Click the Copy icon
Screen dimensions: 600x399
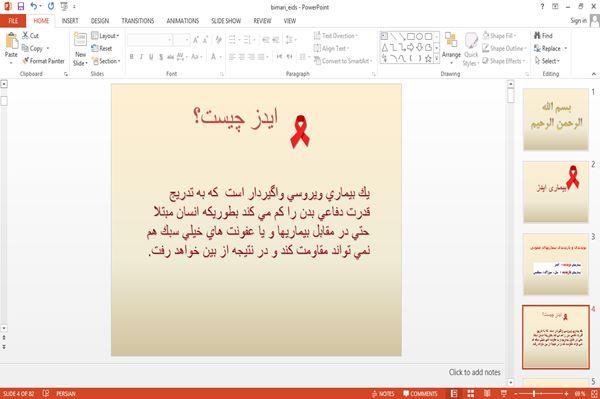(x=25, y=48)
